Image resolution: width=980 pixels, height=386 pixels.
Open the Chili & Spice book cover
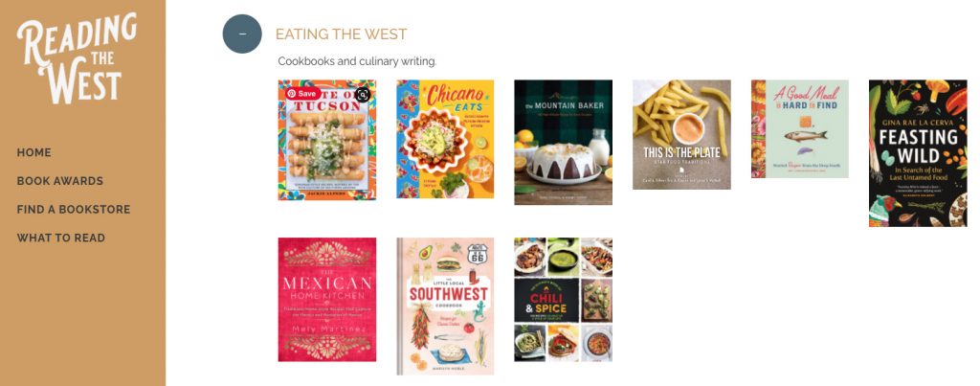(x=563, y=300)
